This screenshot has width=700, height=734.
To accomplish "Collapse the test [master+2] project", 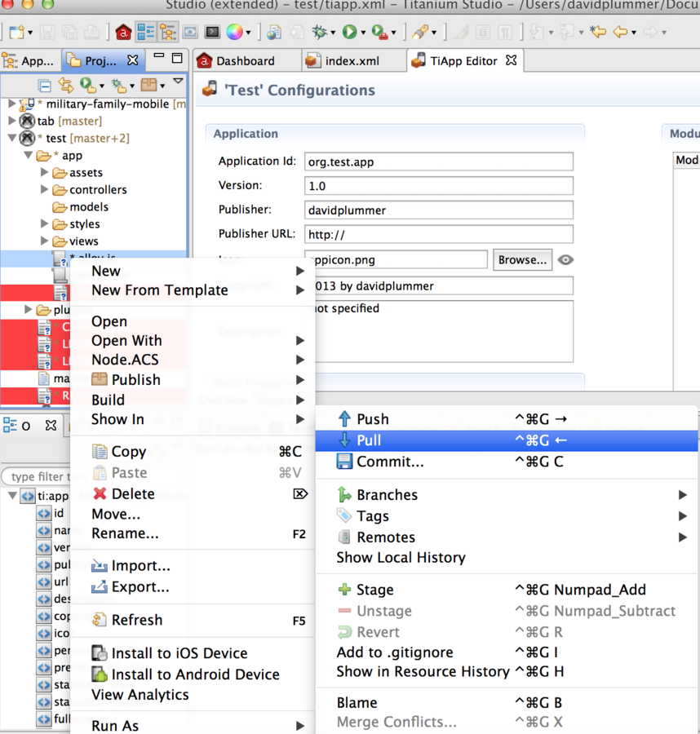I will (12, 138).
